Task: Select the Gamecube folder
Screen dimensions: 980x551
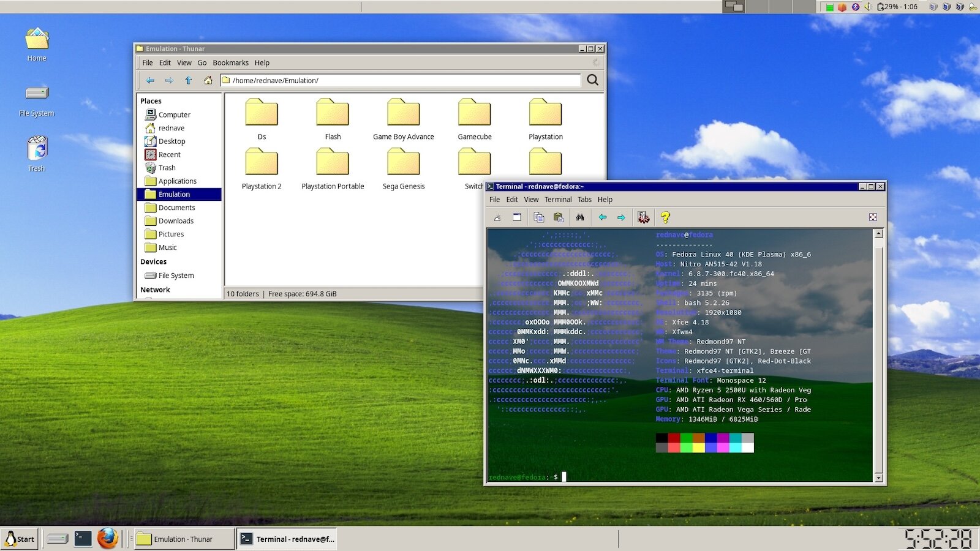Action: [x=475, y=119]
